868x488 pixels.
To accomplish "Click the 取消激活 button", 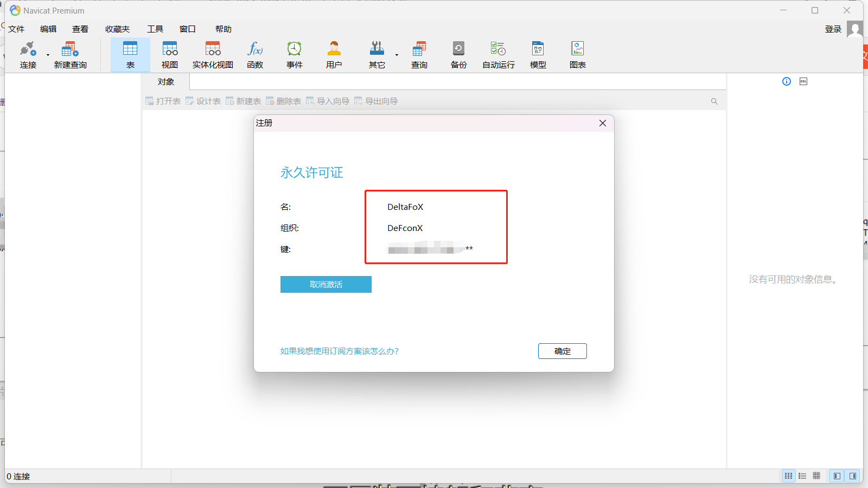I will [x=326, y=285].
